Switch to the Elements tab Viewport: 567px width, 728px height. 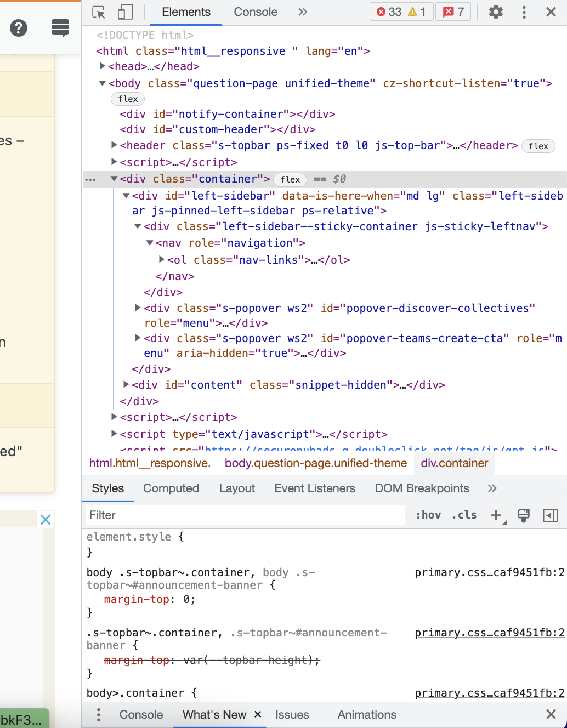186,12
